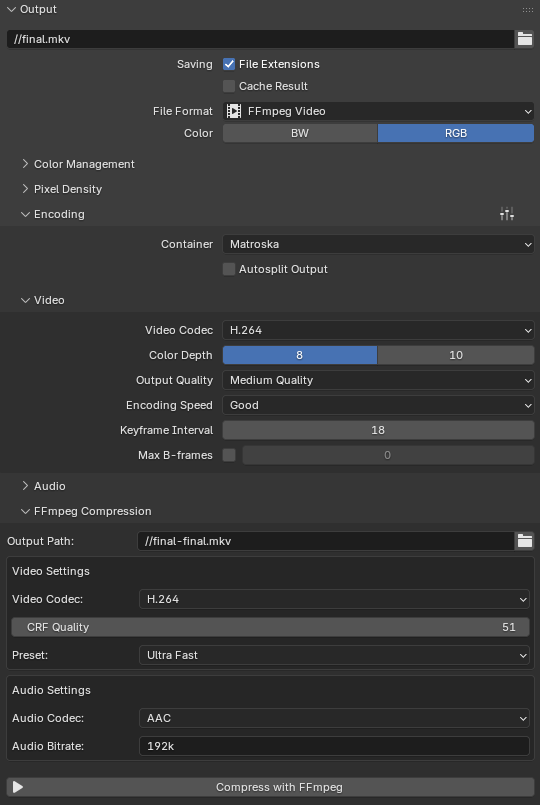Select RGB color mode
Viewport: 540px width, 805px height.
456,133
